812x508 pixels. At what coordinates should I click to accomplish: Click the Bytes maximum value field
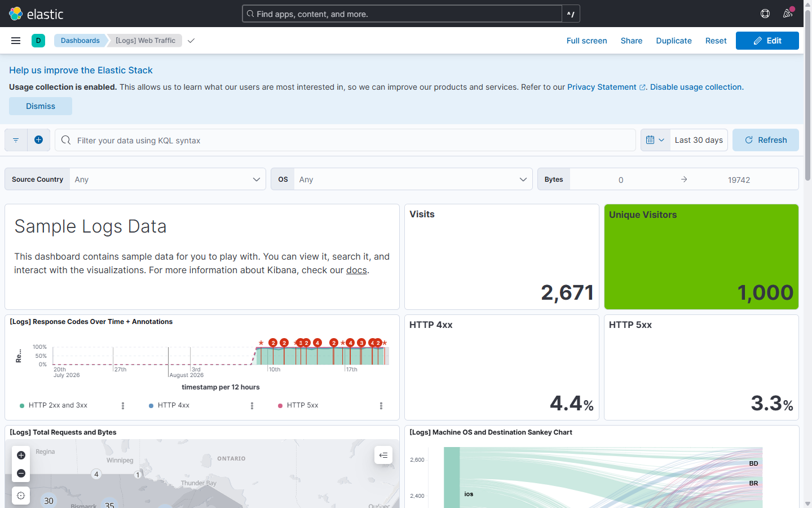pyautogui.click(x=739, y=179)
